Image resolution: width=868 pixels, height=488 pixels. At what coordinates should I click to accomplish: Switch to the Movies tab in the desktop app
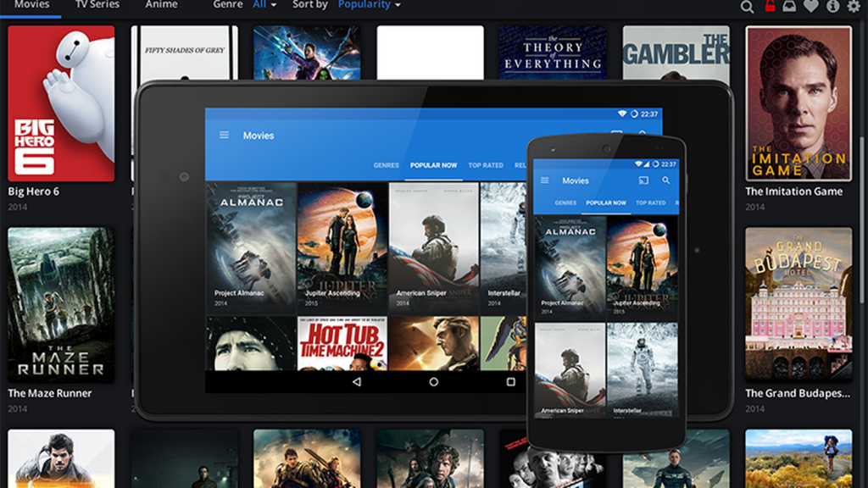coord(31,4)
